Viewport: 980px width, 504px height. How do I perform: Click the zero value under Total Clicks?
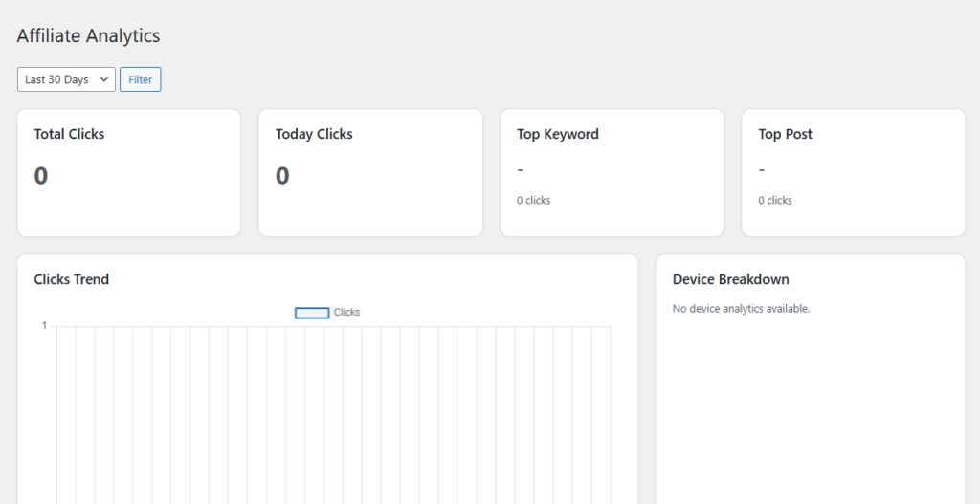(41, 176)
